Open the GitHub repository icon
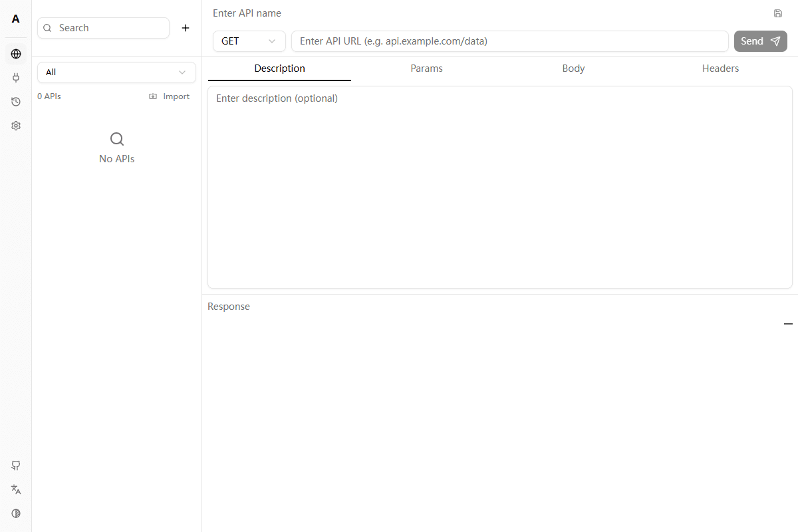Screen dimensions: 798x532 (x=15, y=465)
